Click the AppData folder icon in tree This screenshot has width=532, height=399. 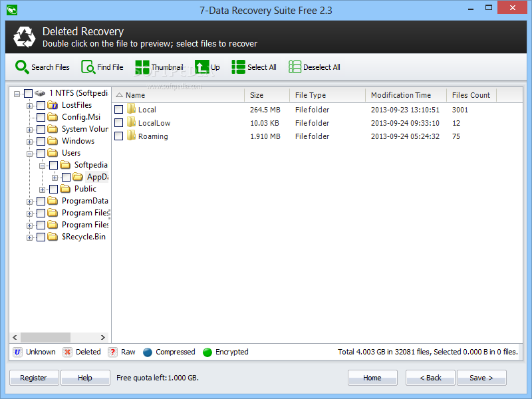pyautogui.click(x=78, y=177)
